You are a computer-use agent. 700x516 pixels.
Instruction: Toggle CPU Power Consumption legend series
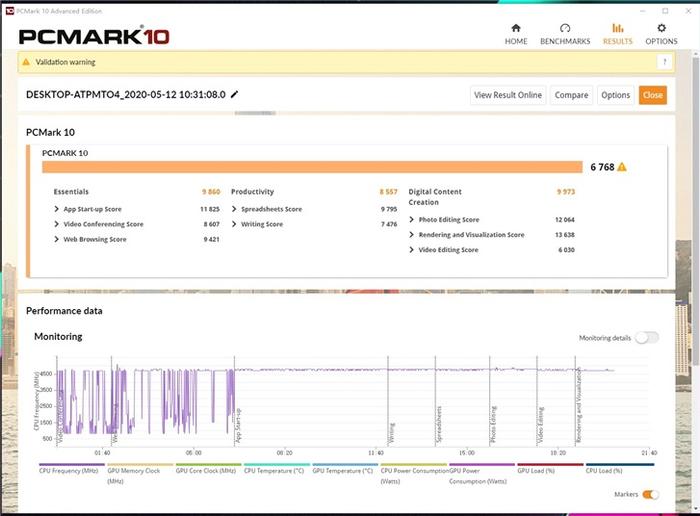click(x=413, y=473)
